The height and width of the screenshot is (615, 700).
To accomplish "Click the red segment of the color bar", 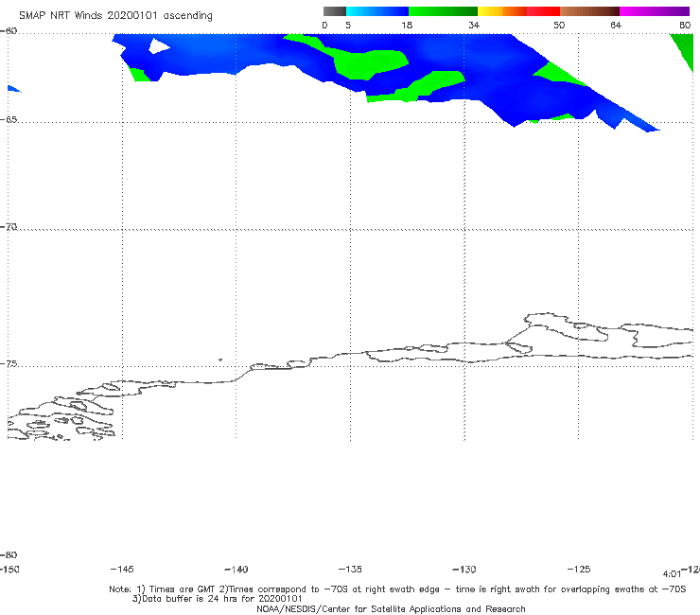I will (543, 11).
